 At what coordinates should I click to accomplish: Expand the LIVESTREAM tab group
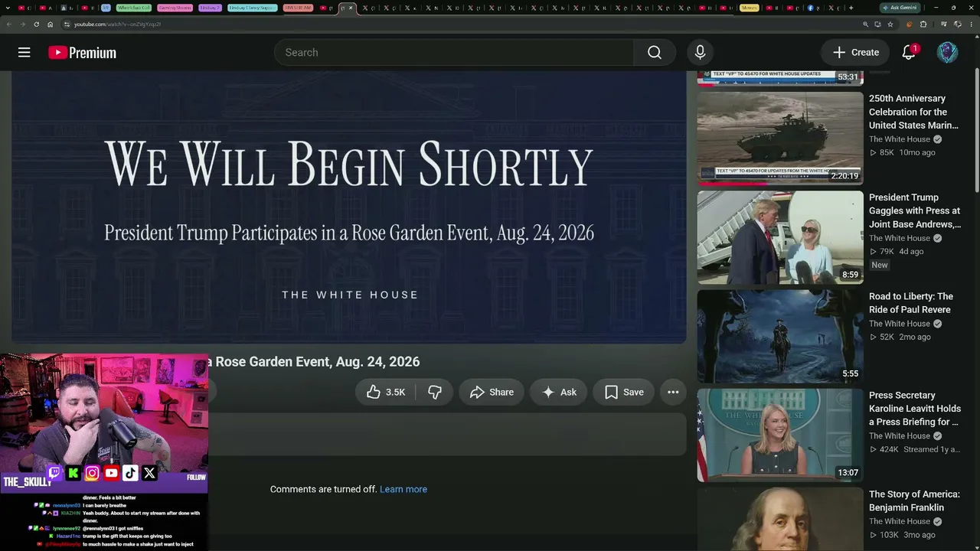(x=297, y=8)
